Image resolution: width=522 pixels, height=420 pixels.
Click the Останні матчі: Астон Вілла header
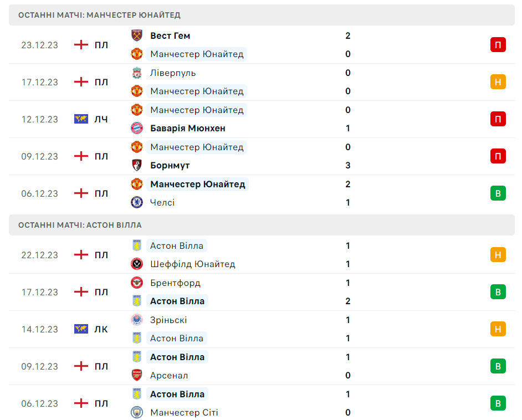pyautogui.click(x=80, y=225)
